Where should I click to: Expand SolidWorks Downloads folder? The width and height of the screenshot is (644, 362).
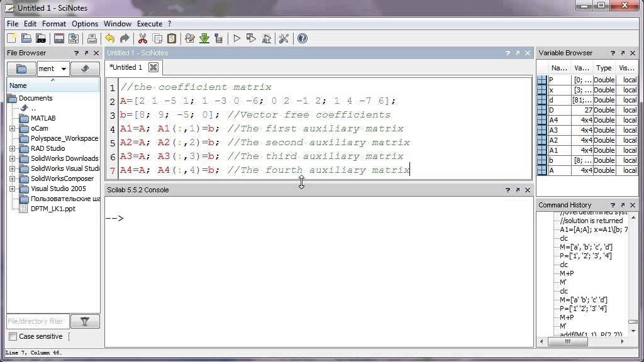click(x=13, y=158)
